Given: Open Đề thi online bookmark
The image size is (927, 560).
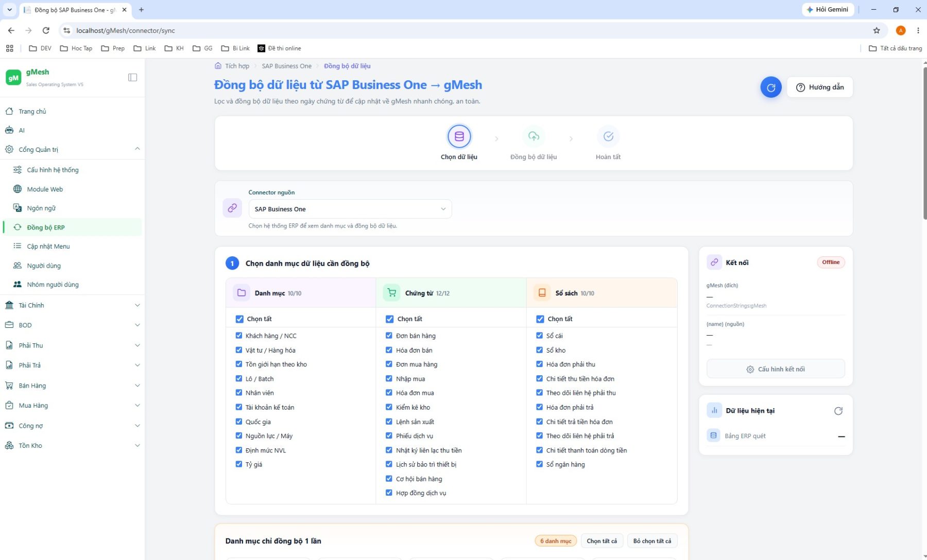Looking at the screenshot, I should [279, 48].
